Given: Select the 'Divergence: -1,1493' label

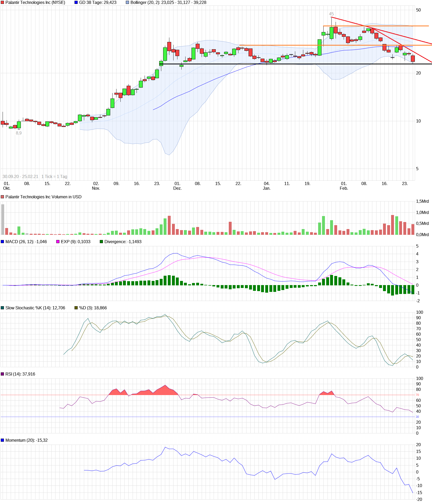Looking at the screenshot, I should (123, 242).
